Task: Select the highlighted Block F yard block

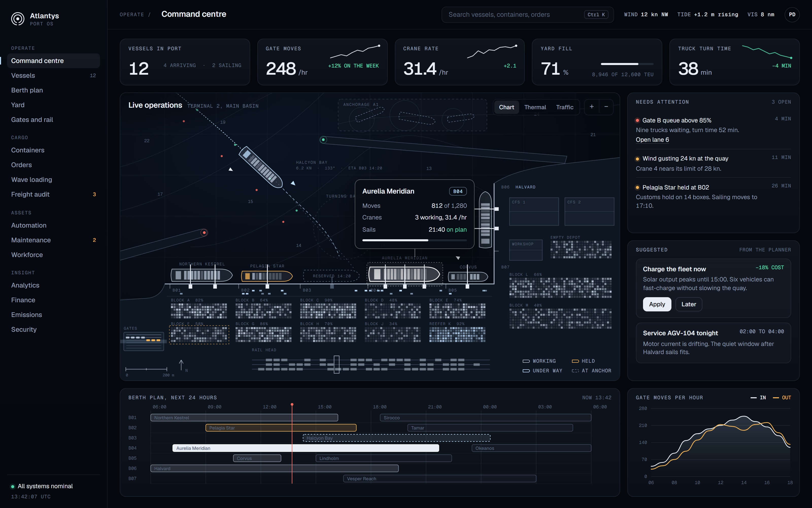Action: (x=199, y=335)
